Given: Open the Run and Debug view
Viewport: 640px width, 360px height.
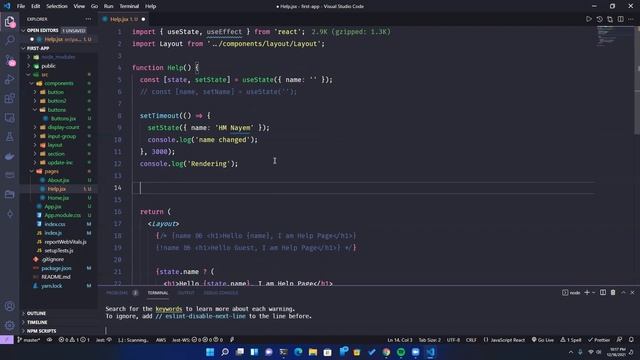Looking at the screenshot, I should [9, 79].
